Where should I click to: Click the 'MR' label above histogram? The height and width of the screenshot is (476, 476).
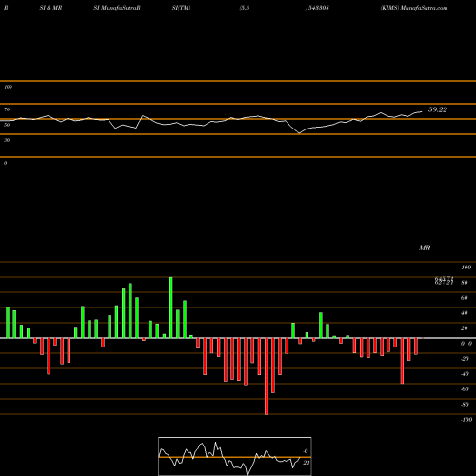(x=425, y=248)
